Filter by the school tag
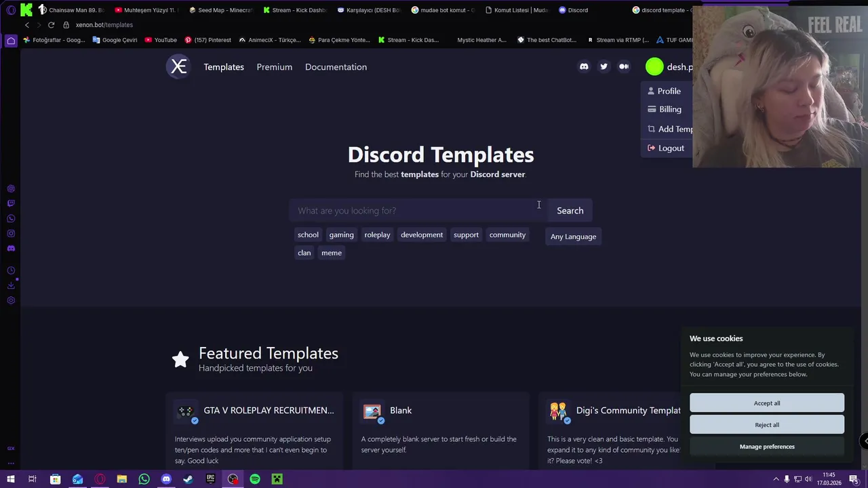The image size is (868, 488). [x=308, y=235]
